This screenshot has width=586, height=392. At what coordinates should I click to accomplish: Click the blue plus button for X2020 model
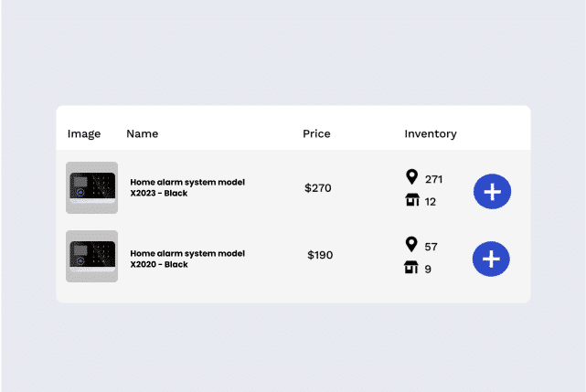[x=491, y=259]
